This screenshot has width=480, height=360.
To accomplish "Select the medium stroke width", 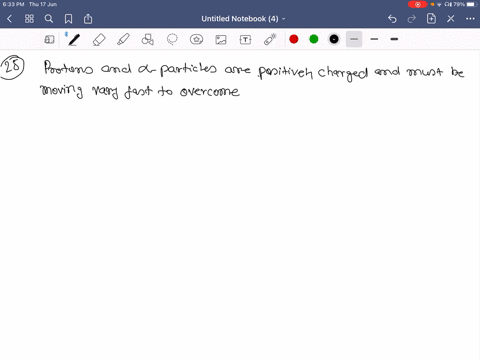I will [x=374, y=39].
